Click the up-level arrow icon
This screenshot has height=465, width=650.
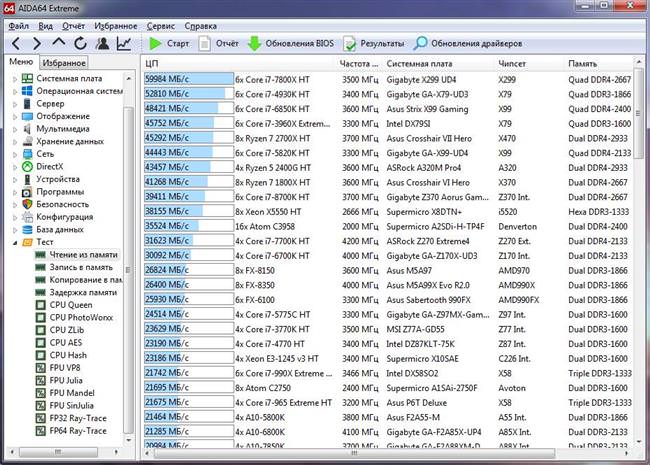pos(59,42)
